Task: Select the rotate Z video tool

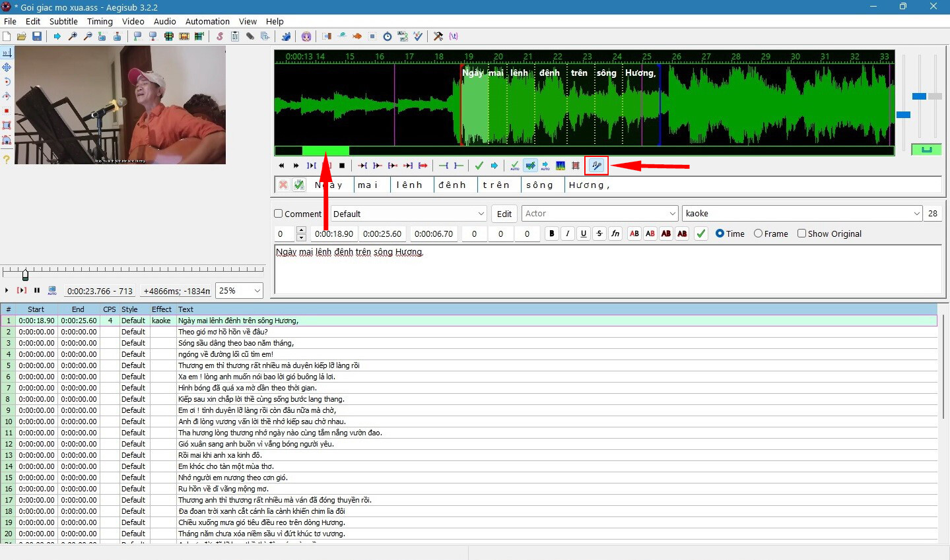Action: tap(7, 82)
